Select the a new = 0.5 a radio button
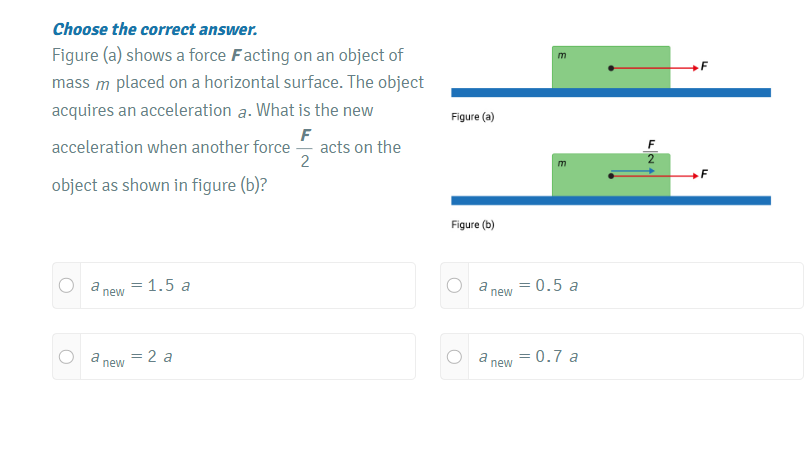805x466 pixels. pyautogui.click(x=456, y=285)
